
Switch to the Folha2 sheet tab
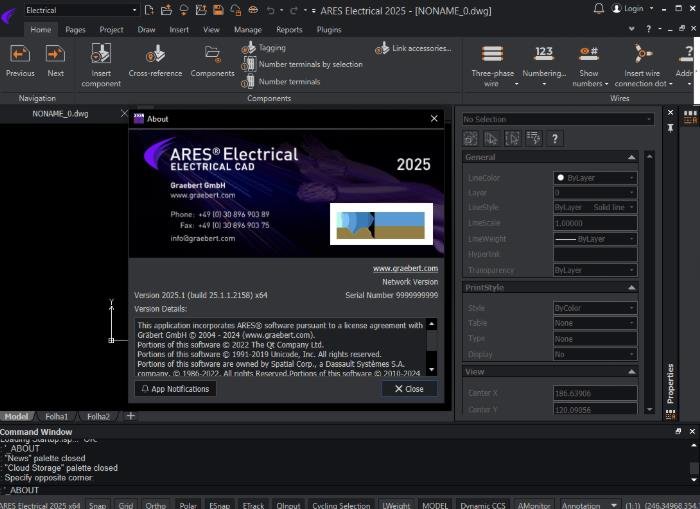pos(98,416)
